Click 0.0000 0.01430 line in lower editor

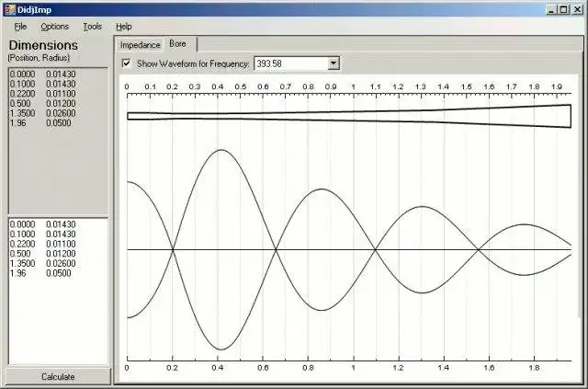[x=43, y=224]
